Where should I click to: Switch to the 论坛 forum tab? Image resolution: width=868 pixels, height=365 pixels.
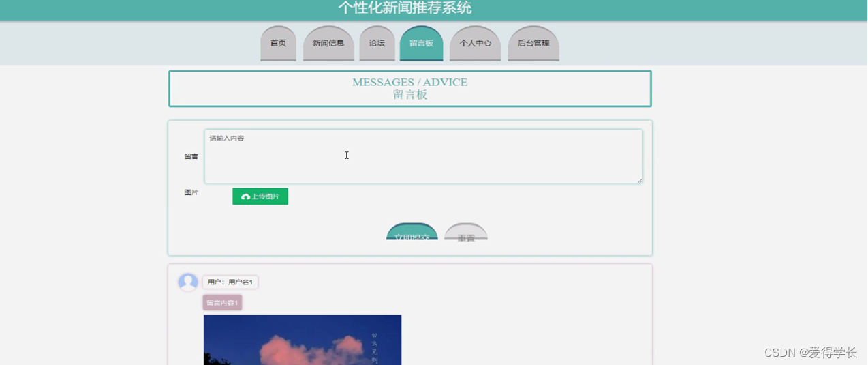pos(377,43)
